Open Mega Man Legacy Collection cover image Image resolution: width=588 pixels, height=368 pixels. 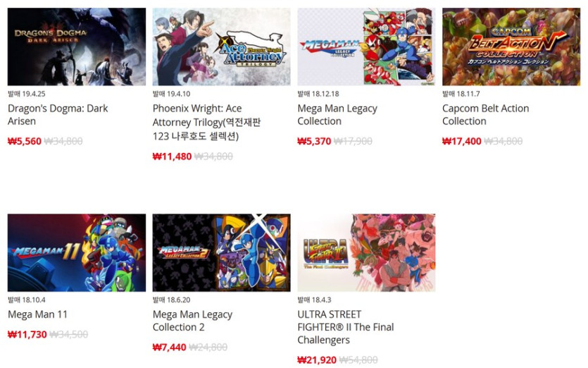click(366, 47)
